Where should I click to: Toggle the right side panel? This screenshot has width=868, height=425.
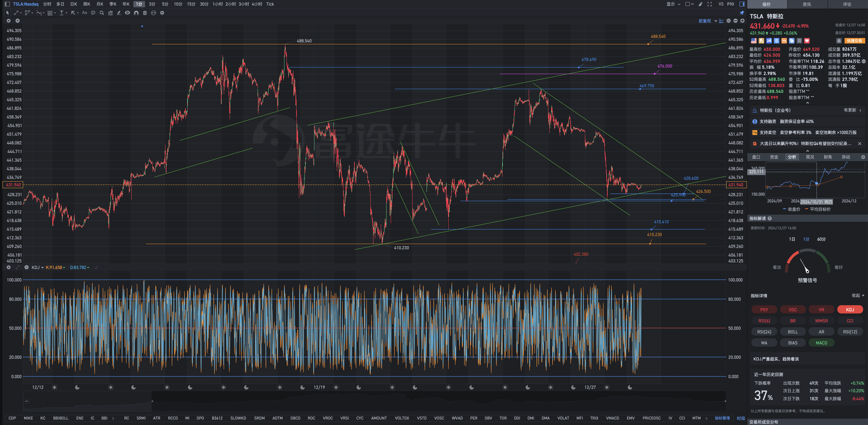click(x=742, y=4)
